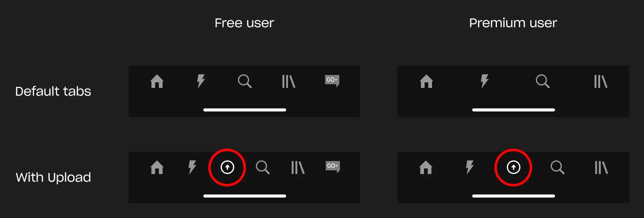This screenshot has height=218, width=644.
Task: Click magnifier Search in Premium default tabs
Action: tap(543, 81)
